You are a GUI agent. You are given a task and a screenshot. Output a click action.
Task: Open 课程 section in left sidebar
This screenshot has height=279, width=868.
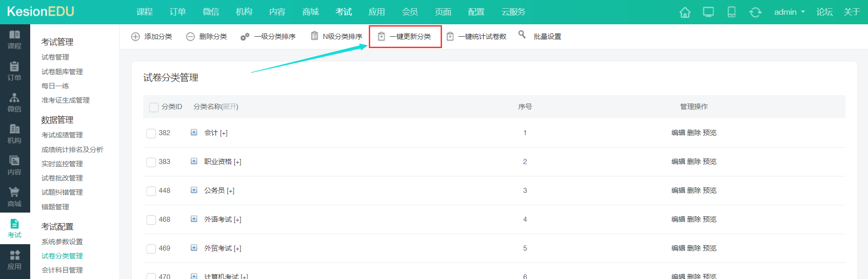coord(15,40)
